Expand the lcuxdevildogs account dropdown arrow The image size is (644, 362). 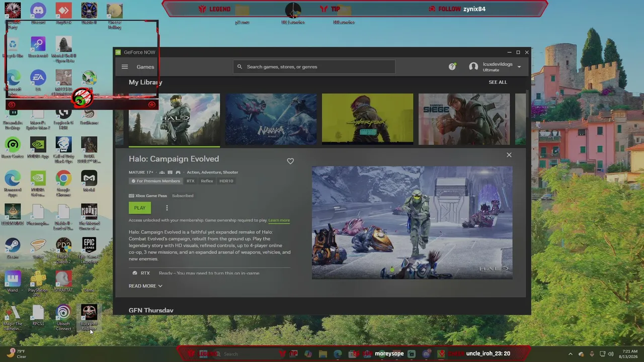(x=519, y=67)
